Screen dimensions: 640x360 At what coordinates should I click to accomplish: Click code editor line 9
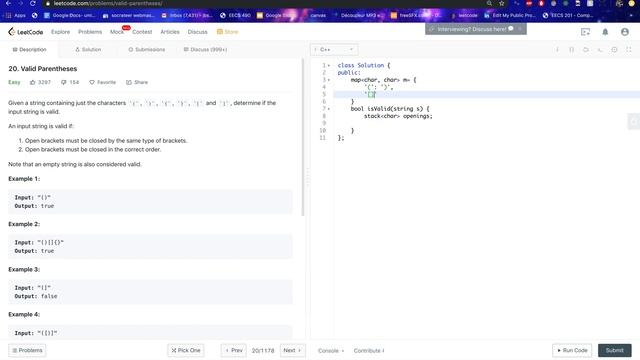tap(486, 123)
